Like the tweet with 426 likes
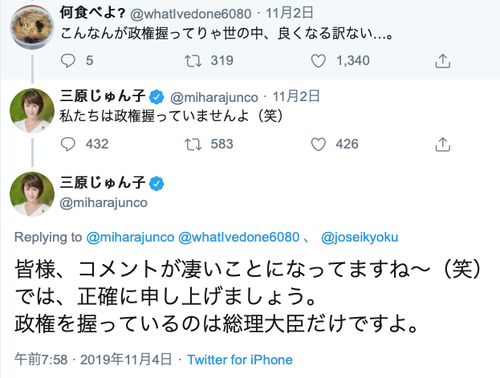This screenshot has height=378, width=500. (318, 144)
